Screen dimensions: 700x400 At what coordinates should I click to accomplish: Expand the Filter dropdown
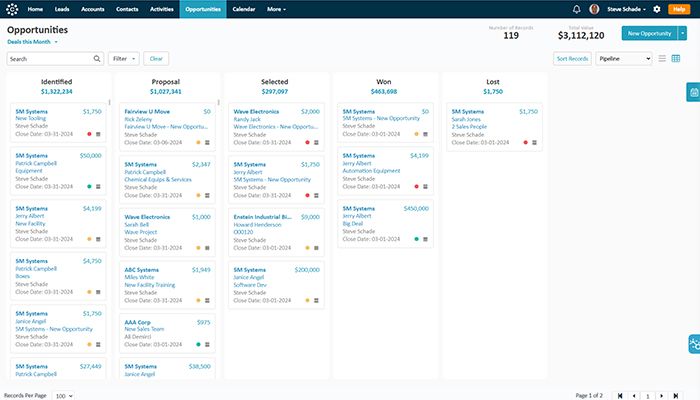(x=125, y=59)
